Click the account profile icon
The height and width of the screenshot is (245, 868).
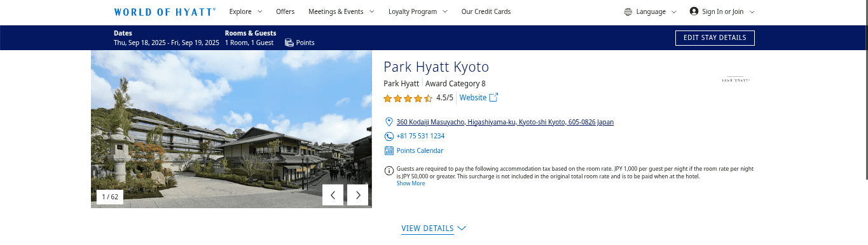coord(694,11)
